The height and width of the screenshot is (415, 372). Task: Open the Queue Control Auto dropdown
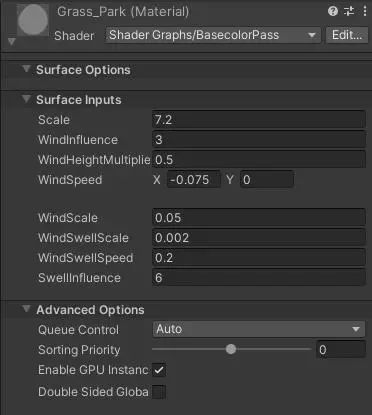point(259,329)
